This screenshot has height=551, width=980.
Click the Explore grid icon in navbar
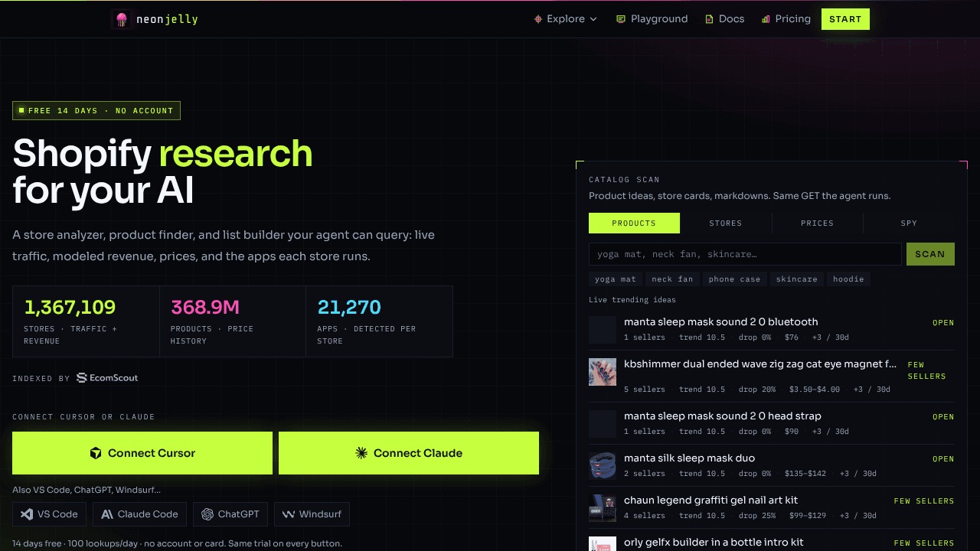(x=538, y=19)
